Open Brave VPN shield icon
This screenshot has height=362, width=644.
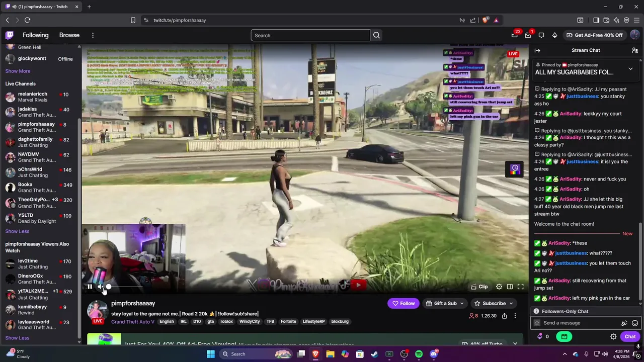[x=626, y=20]
